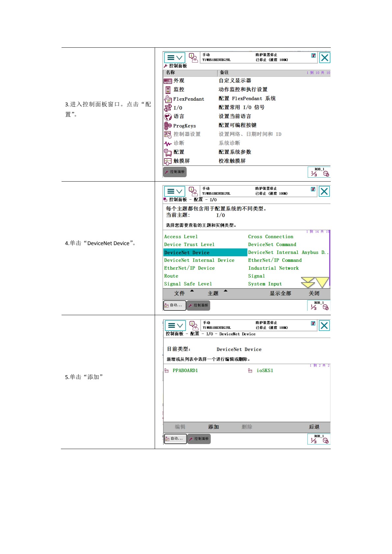Select Device Trust Level type
Viewport: 392px width, 554px height.
[x=189, y=245]
